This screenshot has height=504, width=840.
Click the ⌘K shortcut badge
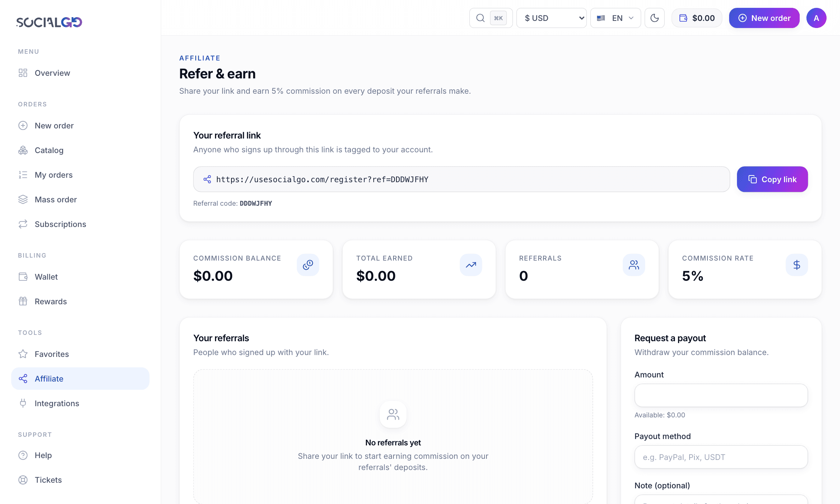[x=498, y=18]
